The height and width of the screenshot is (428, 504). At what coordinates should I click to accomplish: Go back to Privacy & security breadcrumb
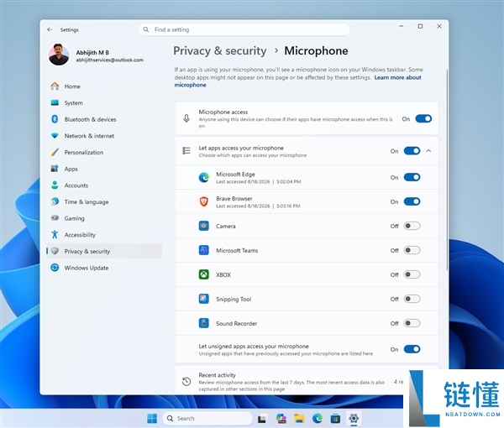220,50
